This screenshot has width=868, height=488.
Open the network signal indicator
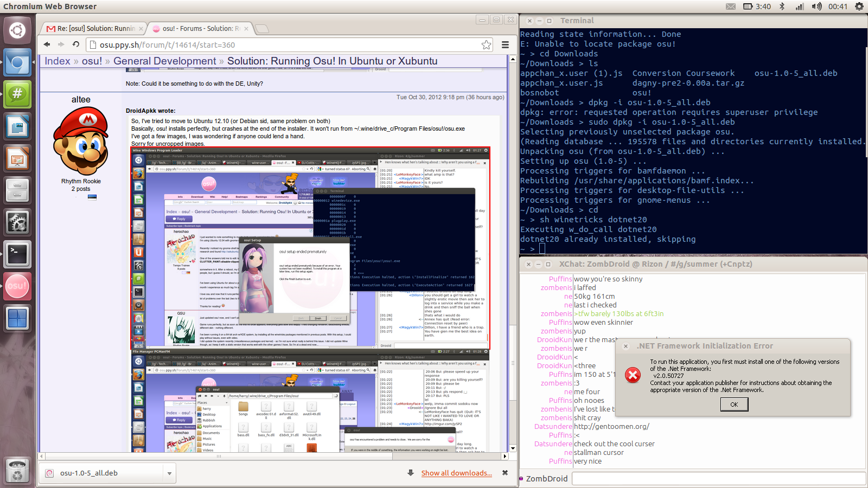800,7
